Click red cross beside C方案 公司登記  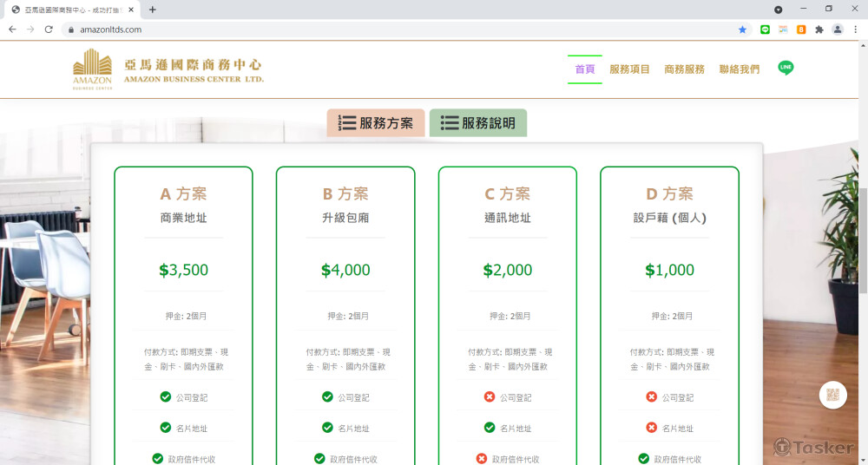(490, 397)
